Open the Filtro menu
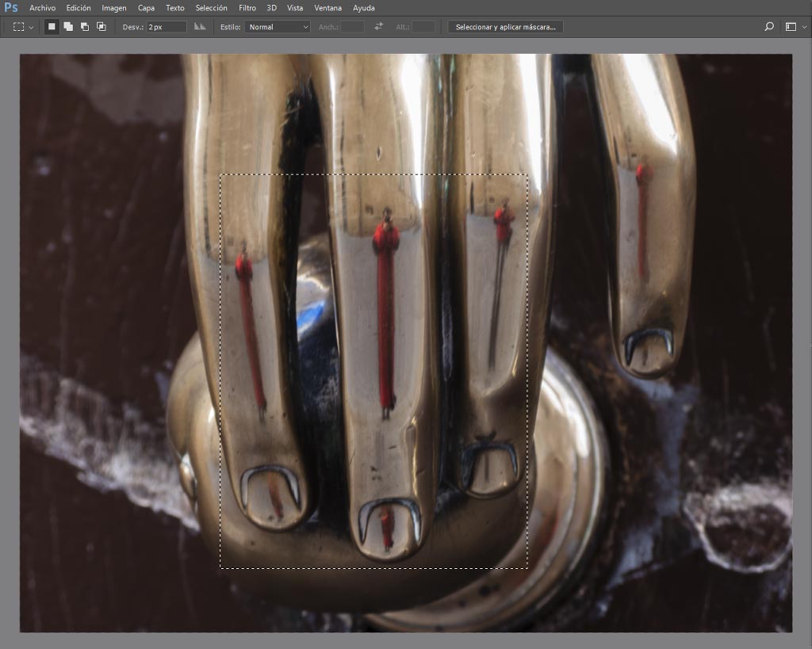The width and height of the screenshot is (812, 649). [247, 8]
